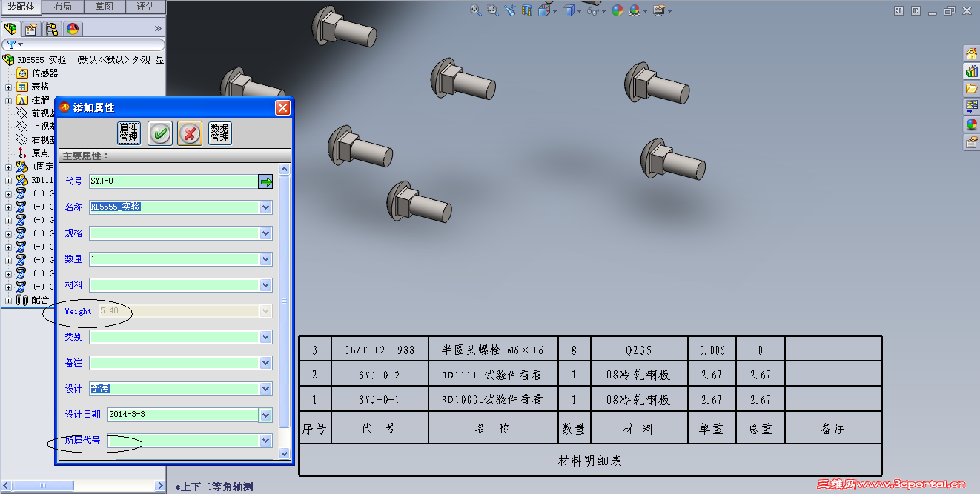Click table cell GB/T 12-1988

coord(379,350)
